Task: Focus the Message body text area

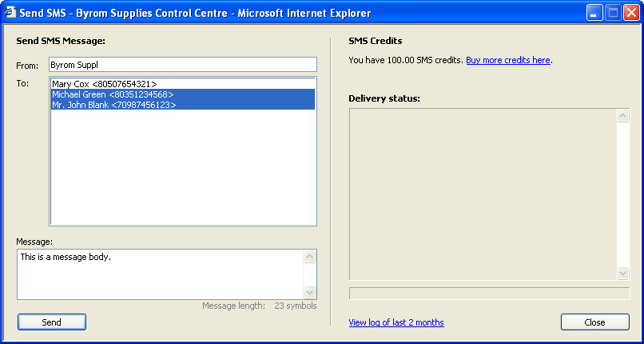Action: (160, 274)
